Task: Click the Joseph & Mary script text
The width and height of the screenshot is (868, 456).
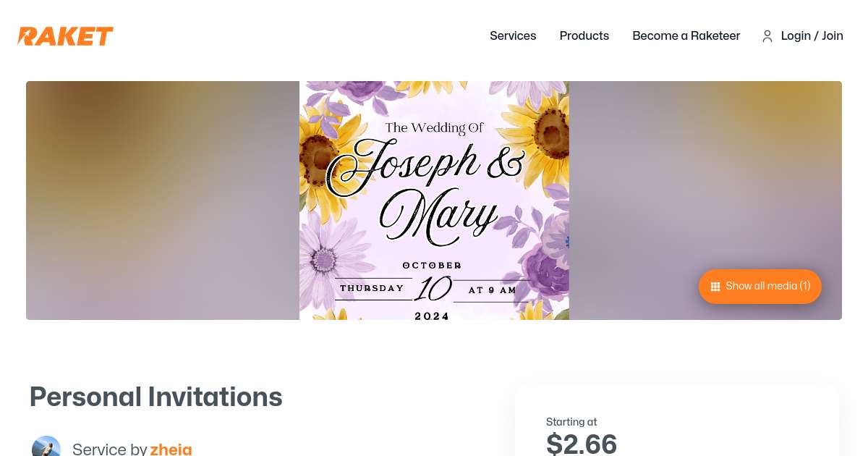Action: 425,188
